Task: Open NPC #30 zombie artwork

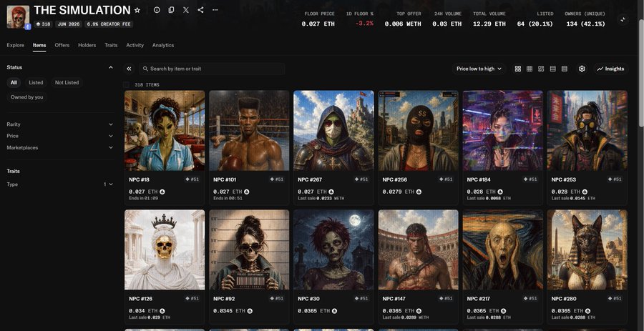Action: click(333, 250)
